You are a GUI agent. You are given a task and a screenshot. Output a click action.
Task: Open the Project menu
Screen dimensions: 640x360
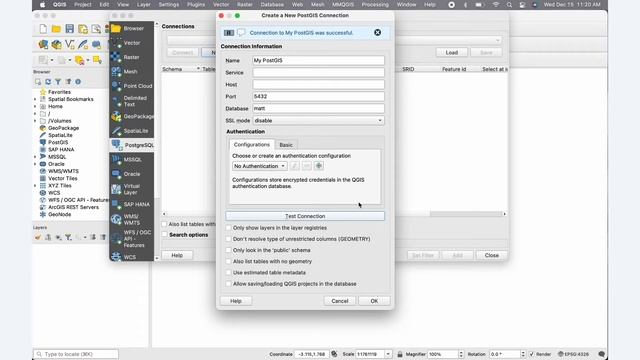pyautogui.click(x=82, y=4)
